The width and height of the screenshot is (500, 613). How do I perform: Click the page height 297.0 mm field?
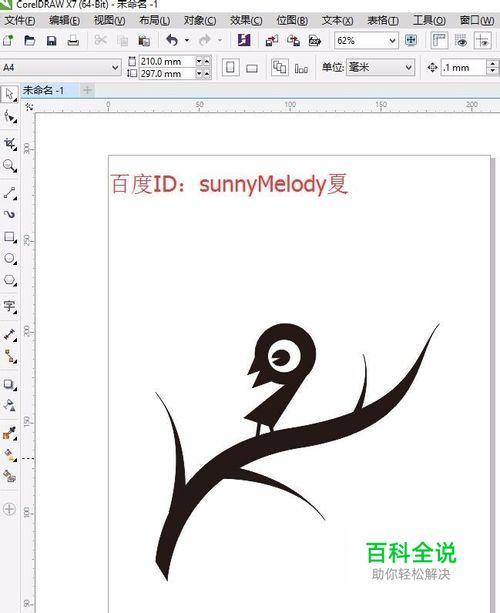click(167, 73)
